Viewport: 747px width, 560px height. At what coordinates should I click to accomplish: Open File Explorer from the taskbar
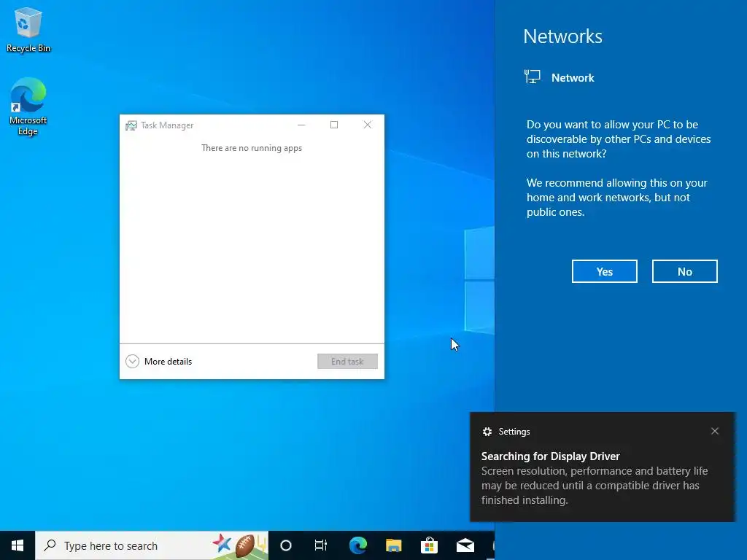pyautogui.click(x=393, y=545)
